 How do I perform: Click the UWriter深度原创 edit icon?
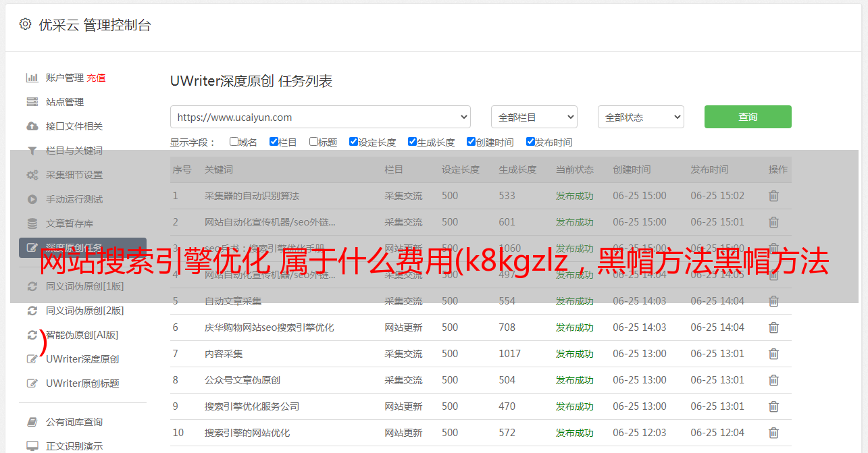tap(32, 359)
